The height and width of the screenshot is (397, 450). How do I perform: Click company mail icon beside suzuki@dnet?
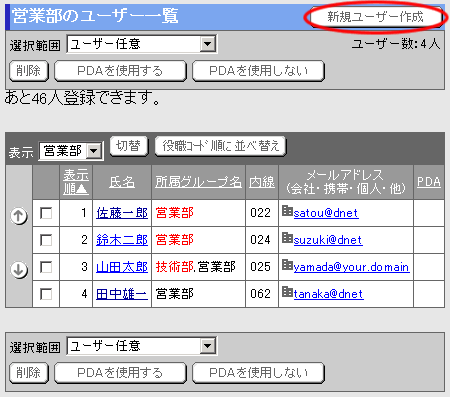[287, 238]
